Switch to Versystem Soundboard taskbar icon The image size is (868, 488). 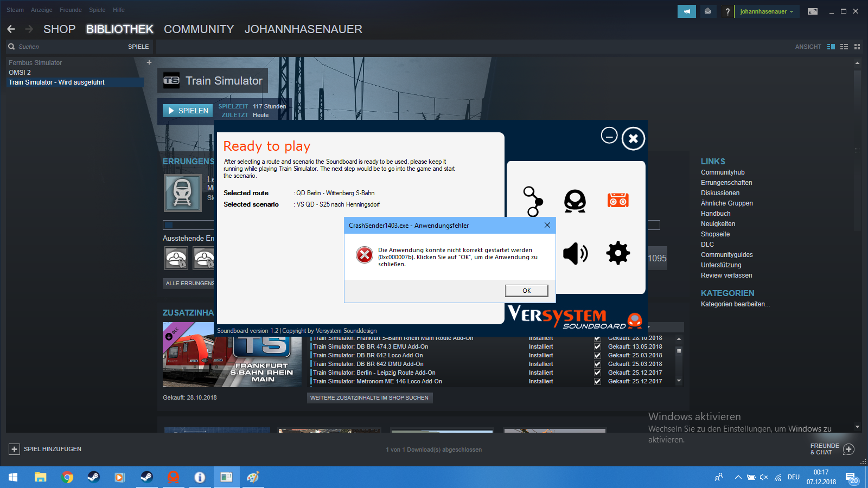click(x=173, y=477)
